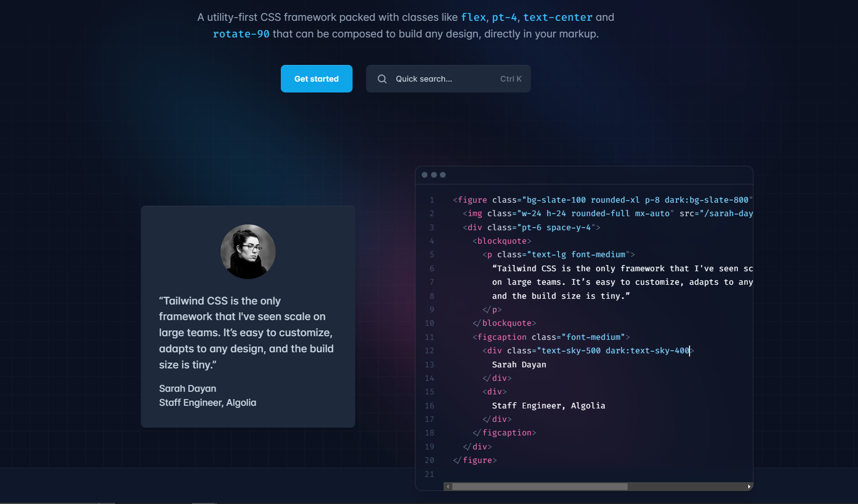Click the pt-4 class name text
The image size is (858, 504).
click(x=504, y=17)
